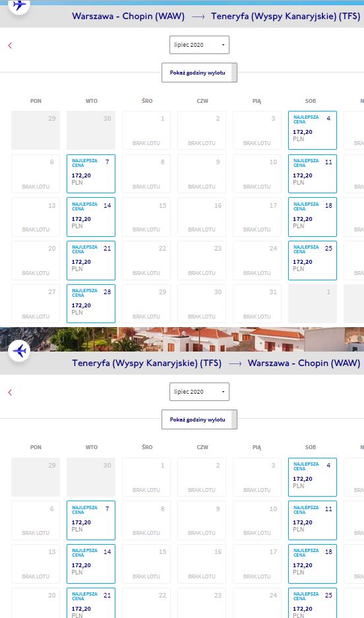The width and height of the screenshot is (364, 618).
Task: Pick outbound flight on July 25
Action: pos(313,260)
